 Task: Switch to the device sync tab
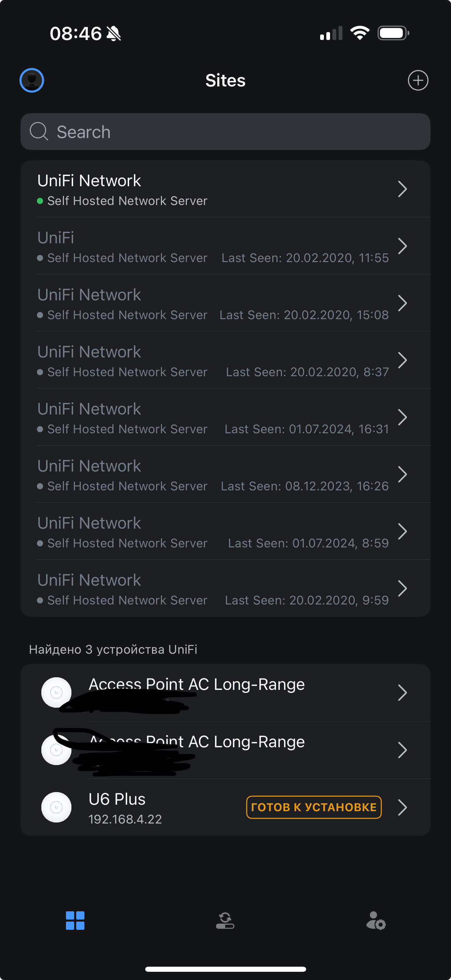(x=225, y=920)
